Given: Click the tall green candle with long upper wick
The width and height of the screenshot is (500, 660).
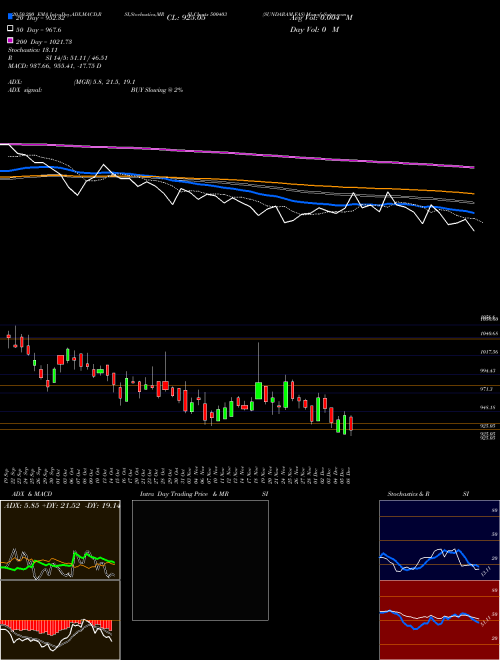Looking at the screenshot, I should (258, 390).
